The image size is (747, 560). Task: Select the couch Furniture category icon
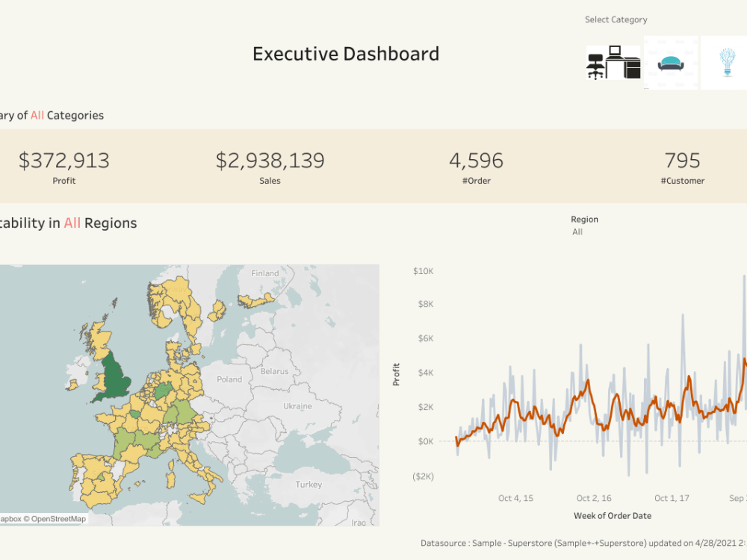click(670, 63)
